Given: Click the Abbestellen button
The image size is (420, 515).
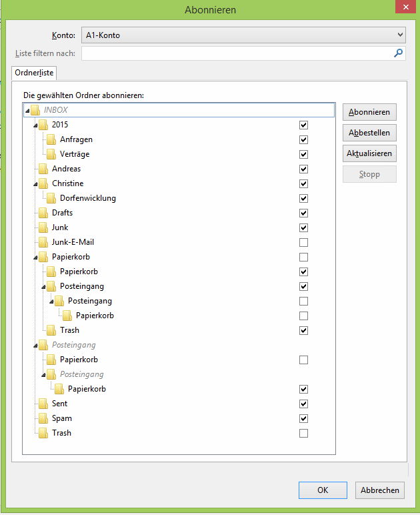Looking at the screenshot, I should pos(369,133).
